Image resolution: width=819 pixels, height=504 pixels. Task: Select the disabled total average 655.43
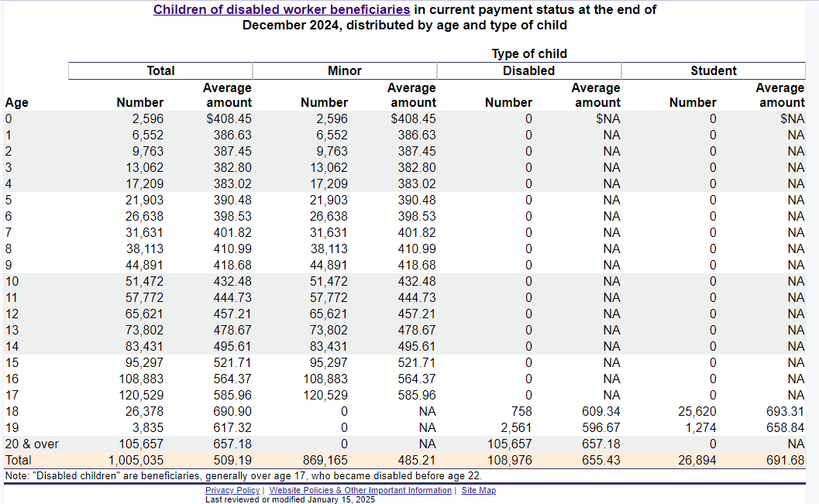pyautogui.click(x=601, y=460)
